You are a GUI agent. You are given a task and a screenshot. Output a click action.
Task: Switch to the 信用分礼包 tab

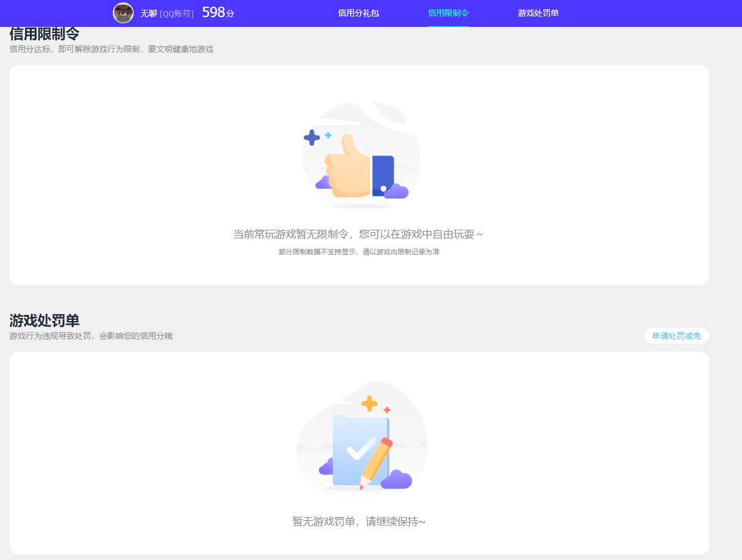[x=358, y=13]
